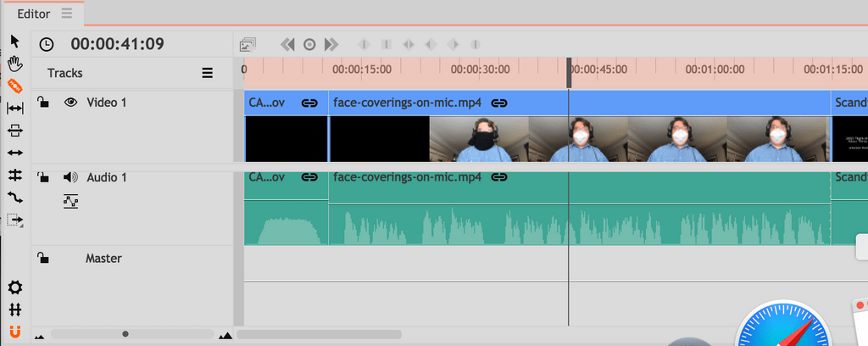
Task: Open the timeline gear options
Action: tap(15, 287)
